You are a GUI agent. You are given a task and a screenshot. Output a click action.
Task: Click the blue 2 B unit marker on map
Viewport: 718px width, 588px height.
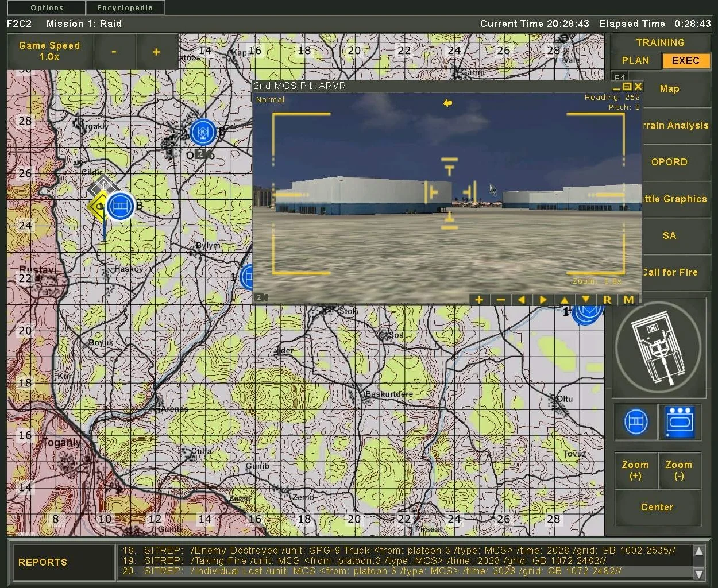point(202,132)
